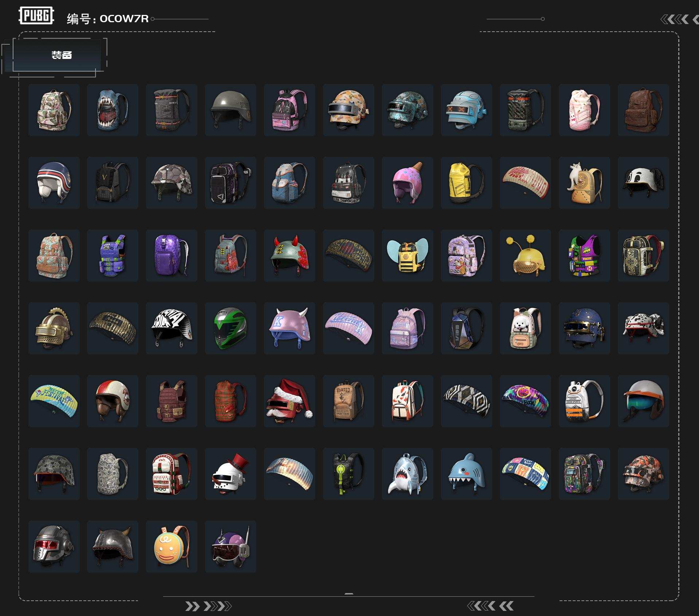Select the purple quilted backpack
This screenshot has height=616, width=699.
point(171,255)
